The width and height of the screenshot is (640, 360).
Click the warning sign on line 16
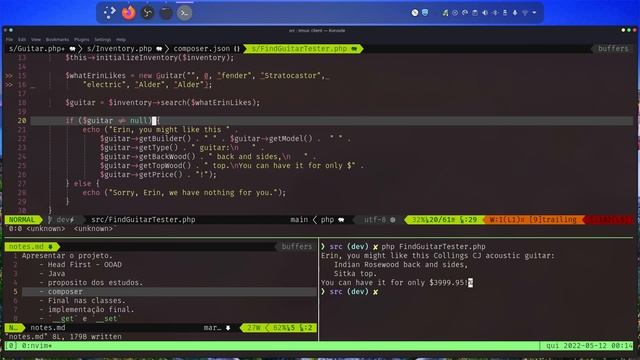(x=9, y=85)
